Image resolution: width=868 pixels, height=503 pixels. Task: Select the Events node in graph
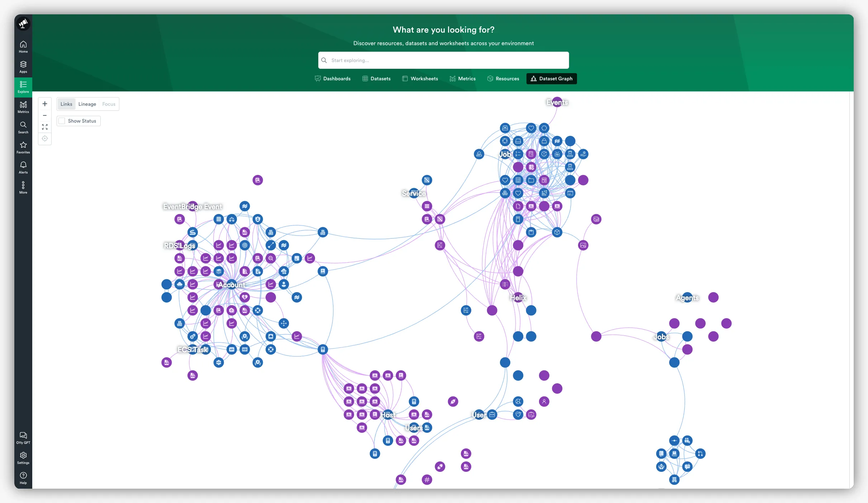(x=557, y=102)
